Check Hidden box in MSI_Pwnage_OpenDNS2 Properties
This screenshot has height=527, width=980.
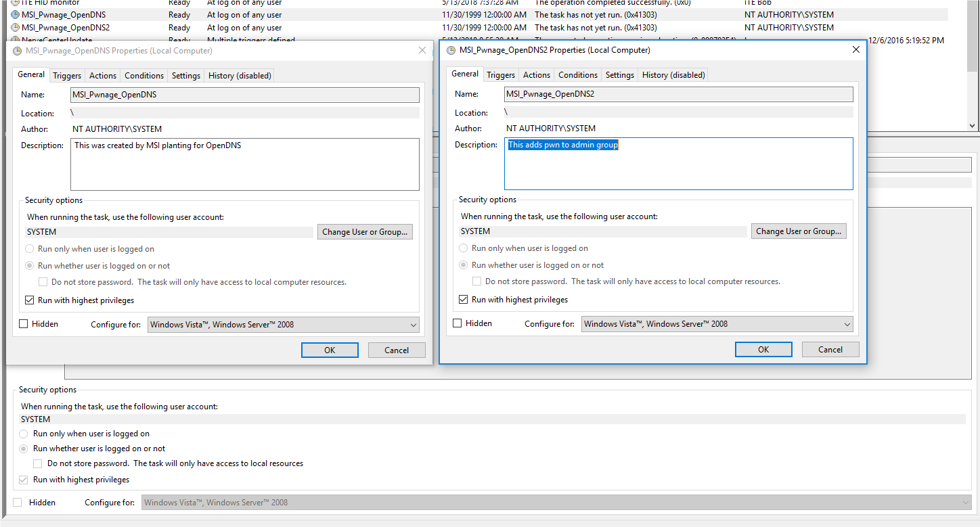pyautogui.click(x=458, y=323)
